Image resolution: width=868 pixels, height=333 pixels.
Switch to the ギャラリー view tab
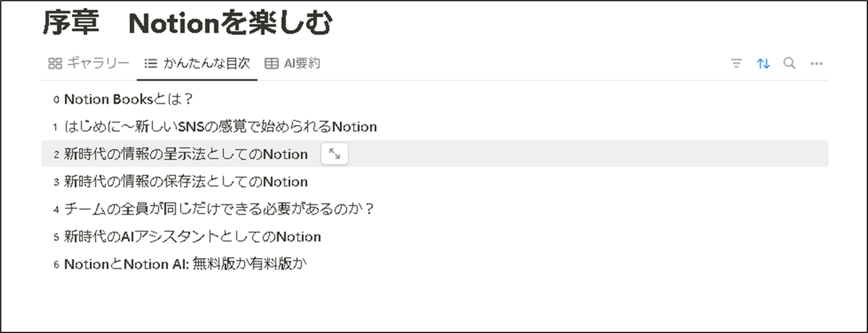tap(98, 63)
